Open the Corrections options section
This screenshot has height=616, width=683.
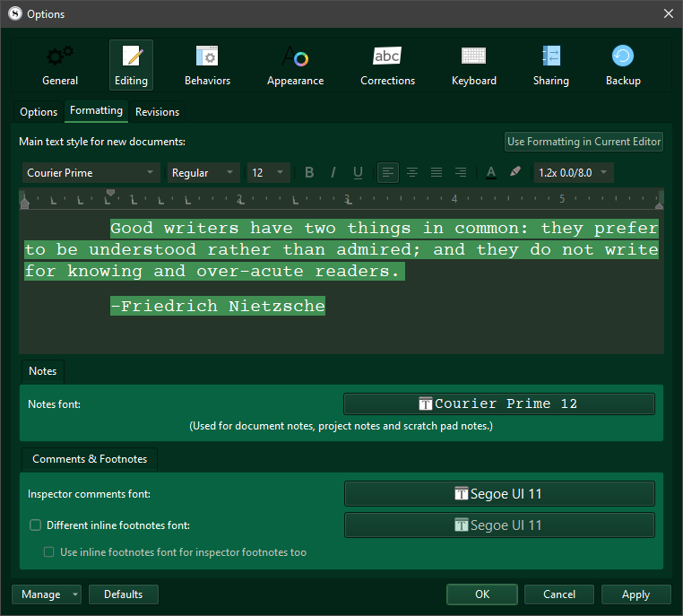pyautogui.click(x=387, y=65)
